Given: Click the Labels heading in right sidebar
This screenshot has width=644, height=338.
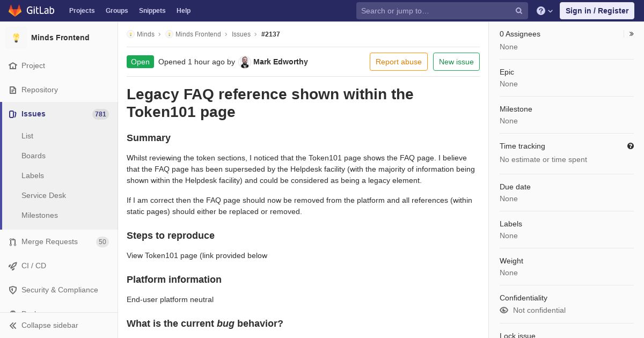Looking at the screenshot, I should (511, 224).
